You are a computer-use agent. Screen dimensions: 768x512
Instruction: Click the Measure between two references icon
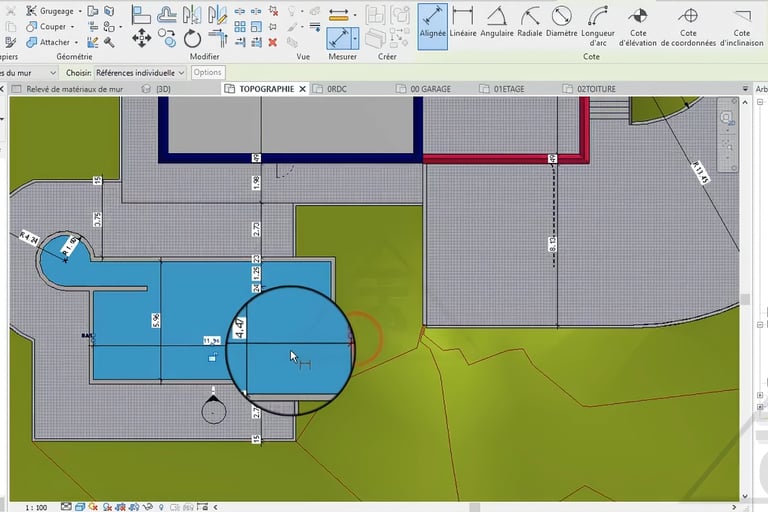(338, 15)
